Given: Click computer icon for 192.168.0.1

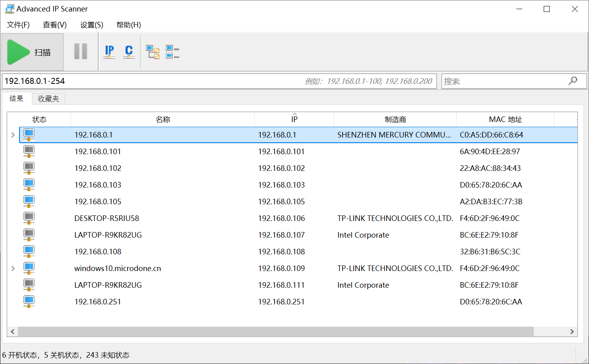Looking at the screenshot, I should [x=29, y=135].
